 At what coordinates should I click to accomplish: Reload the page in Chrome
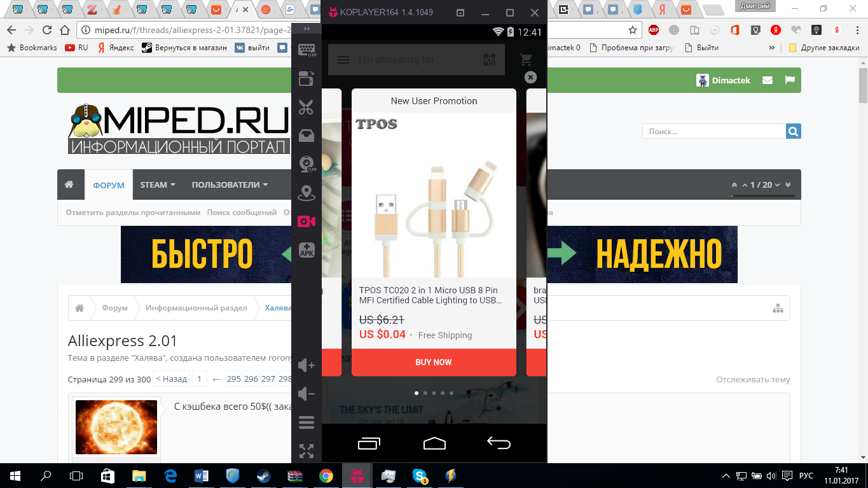[x=46, y=30]
